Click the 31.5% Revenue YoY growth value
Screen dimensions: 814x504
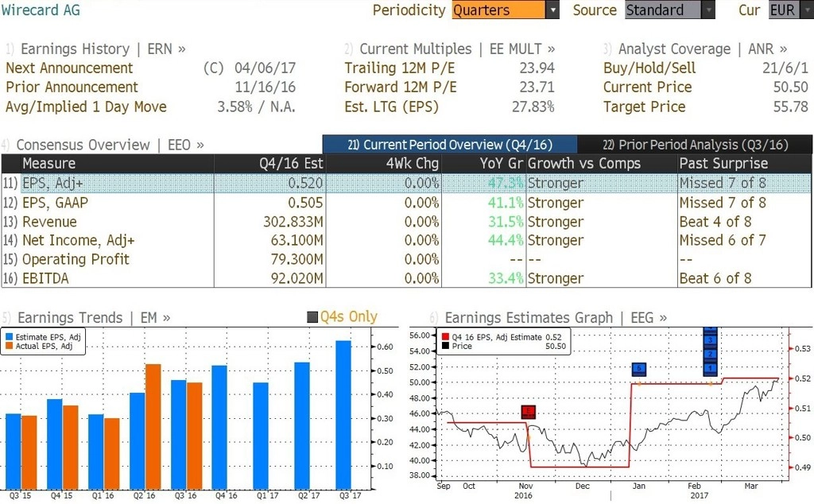click(x=506, y=222)
